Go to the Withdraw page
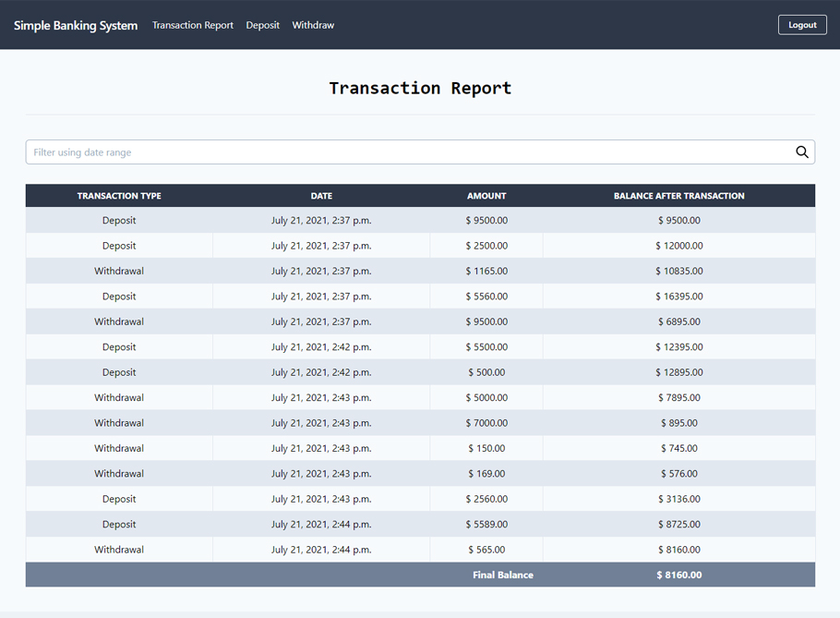This screenshot has height=618, width=840. pyautogui.click(x=313, y=25)
